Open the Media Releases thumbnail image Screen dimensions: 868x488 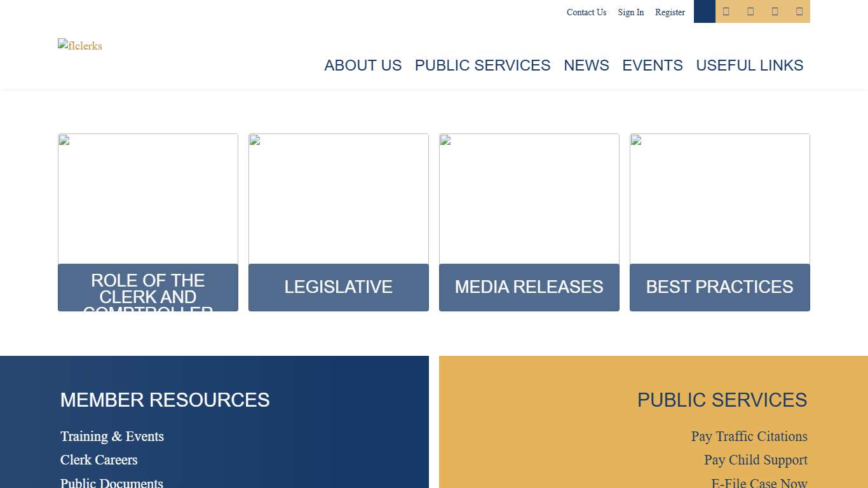pos(529,197)
